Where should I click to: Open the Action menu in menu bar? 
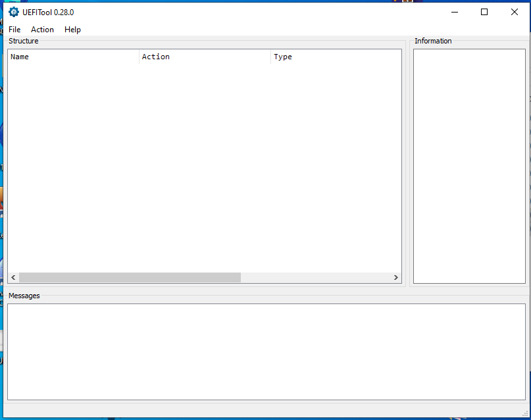click(x=42, y=30)
